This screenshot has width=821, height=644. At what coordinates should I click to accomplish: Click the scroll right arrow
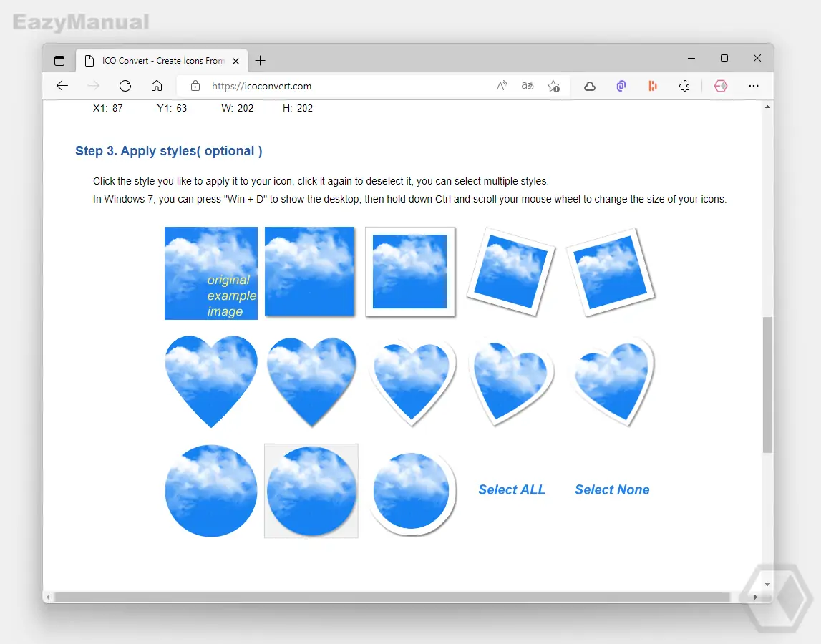(756, 597)
